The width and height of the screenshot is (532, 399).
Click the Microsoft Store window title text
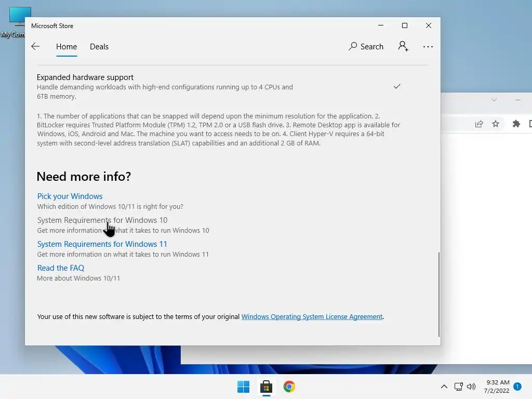coord(52,26)
